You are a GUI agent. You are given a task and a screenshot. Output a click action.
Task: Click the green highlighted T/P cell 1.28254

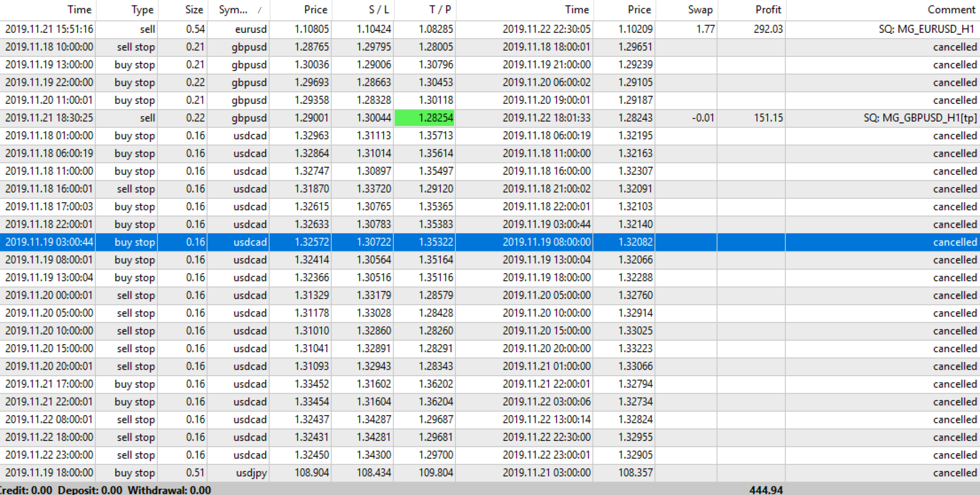tap(424, 118)
